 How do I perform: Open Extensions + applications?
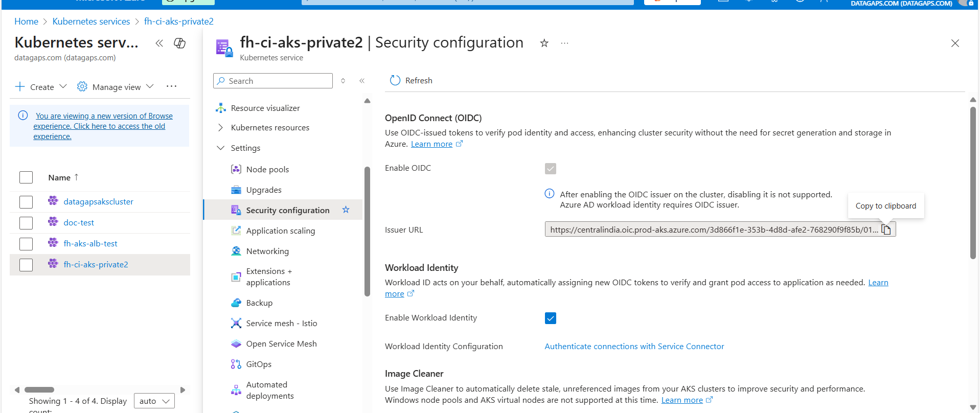click(269, 277)
